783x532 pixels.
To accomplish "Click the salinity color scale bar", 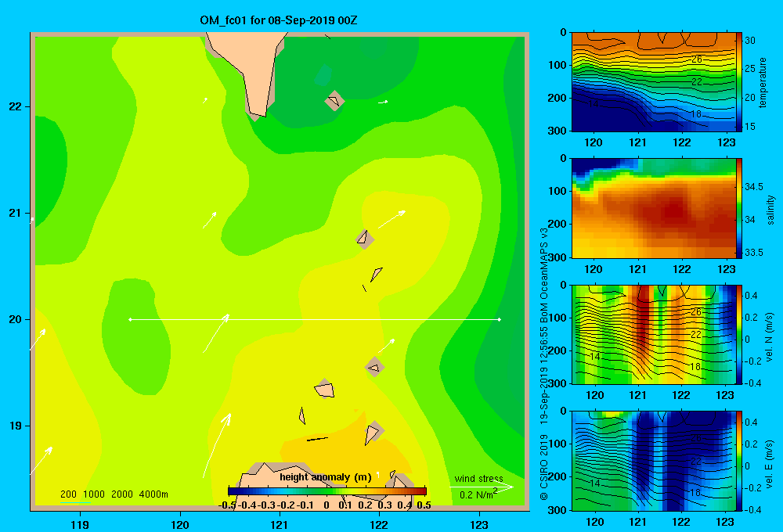I will tap(738, 208).
